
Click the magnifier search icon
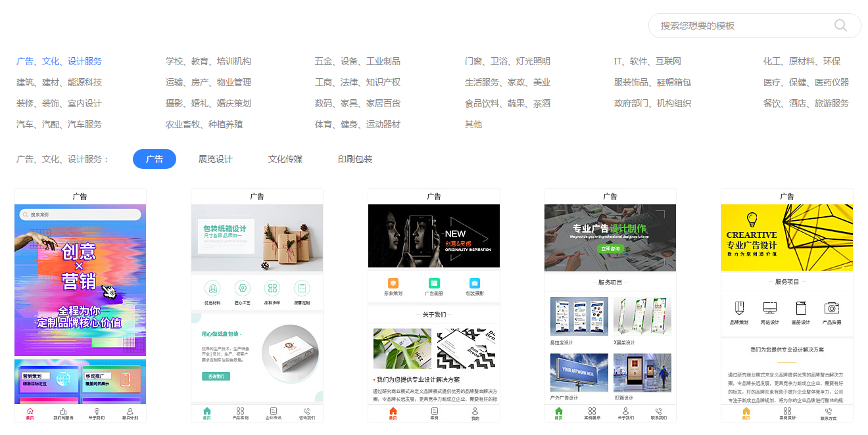point(840,26)
